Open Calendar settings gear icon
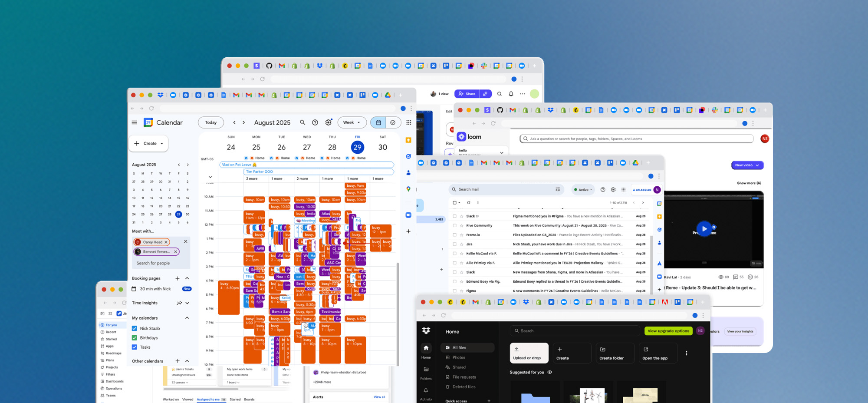The image size is (868, 403). tap(329, 122)
